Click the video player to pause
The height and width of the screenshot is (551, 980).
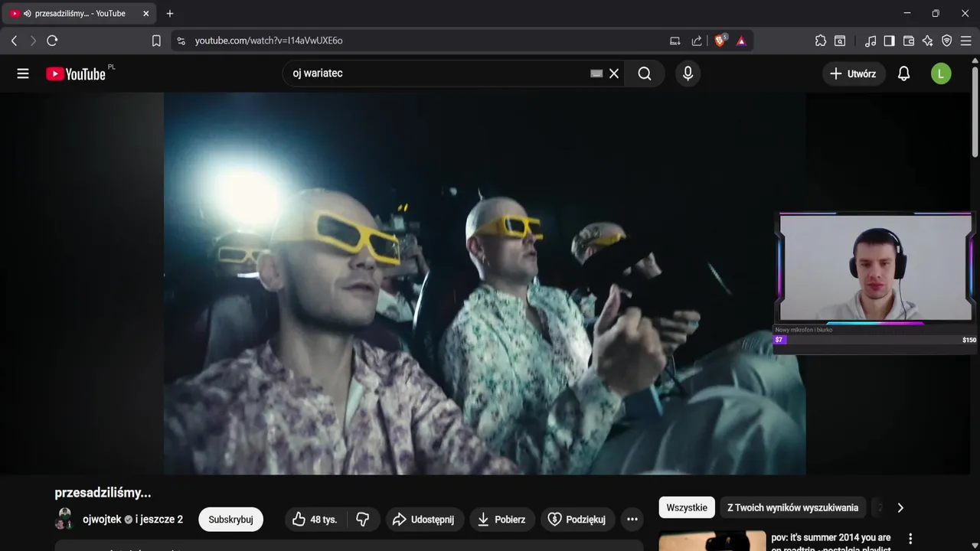[x=485, y=283]
